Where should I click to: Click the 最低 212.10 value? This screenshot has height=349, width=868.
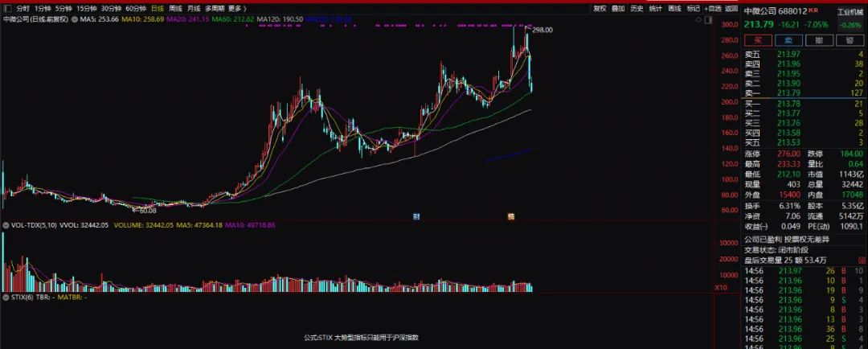789,174
